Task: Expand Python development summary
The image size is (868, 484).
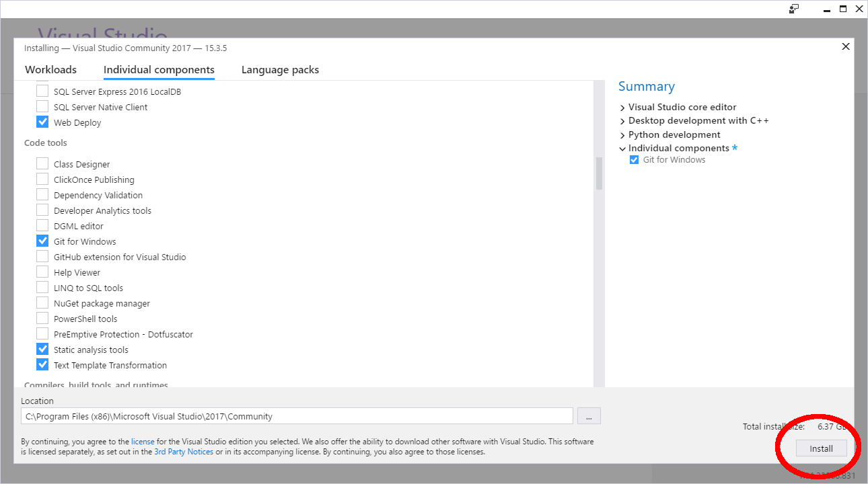Action: coord(622,135)
